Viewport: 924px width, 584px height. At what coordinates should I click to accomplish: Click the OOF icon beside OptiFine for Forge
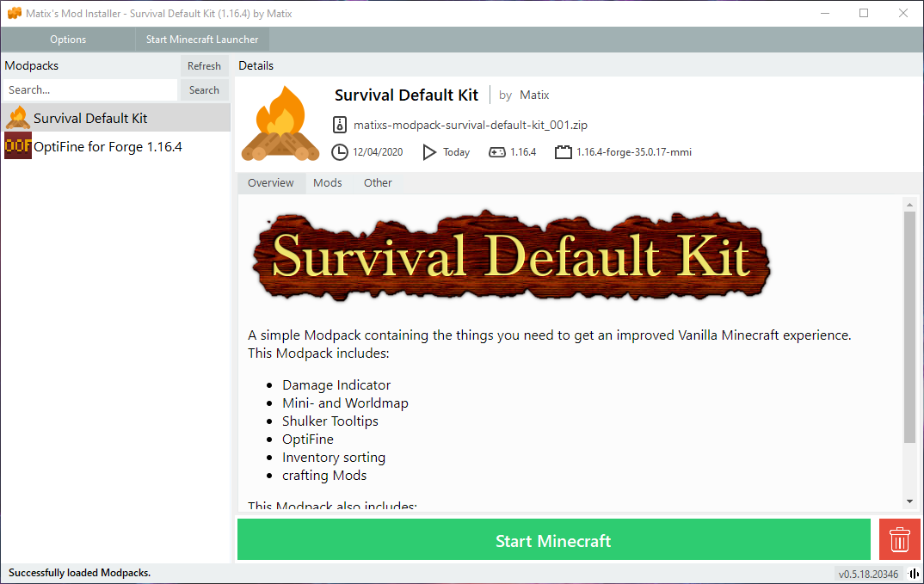coord(17,147)
